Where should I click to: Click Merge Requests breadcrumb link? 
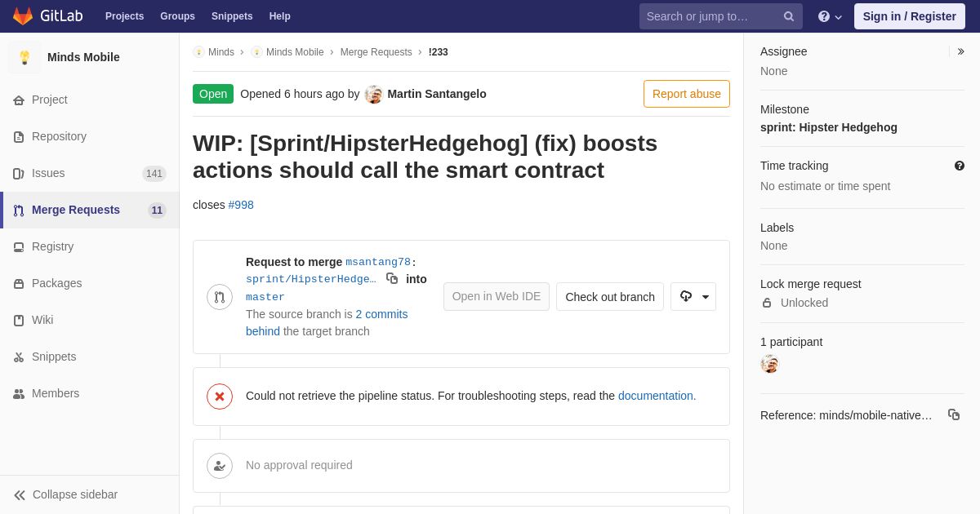tap(376, 52)
